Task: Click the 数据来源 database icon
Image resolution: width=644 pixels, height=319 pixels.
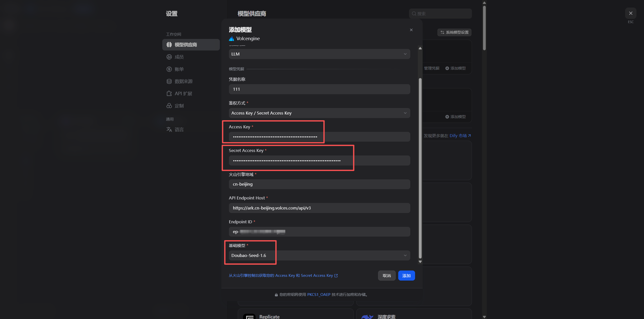Action: tap(169, 81)
